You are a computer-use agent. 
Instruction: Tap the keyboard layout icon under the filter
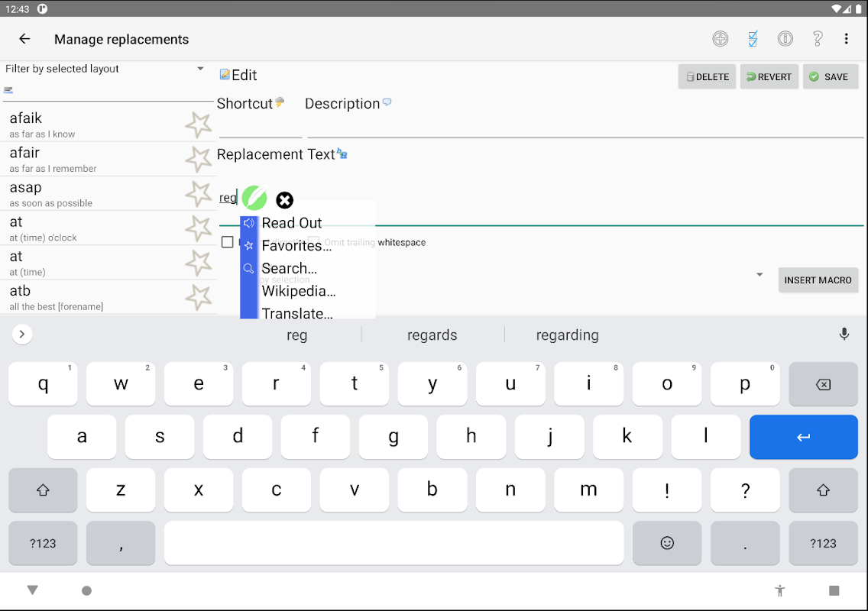click(x=8, y=89)
